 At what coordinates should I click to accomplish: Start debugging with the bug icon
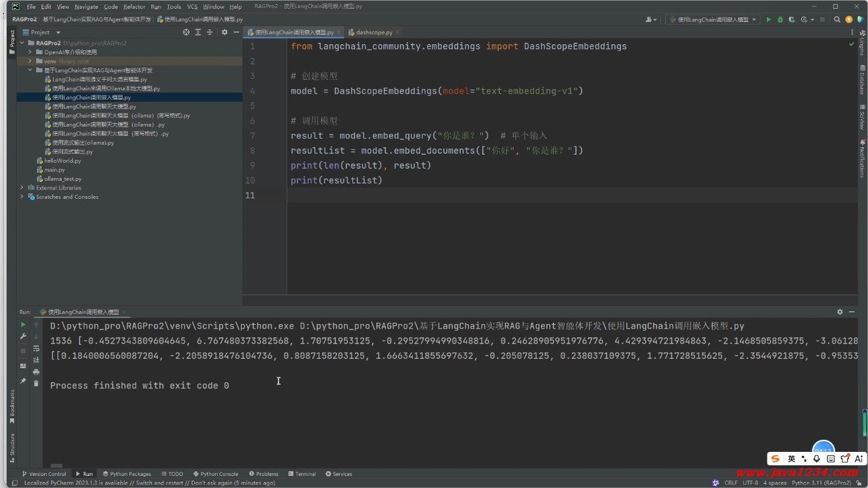click(x=780, y=20)
